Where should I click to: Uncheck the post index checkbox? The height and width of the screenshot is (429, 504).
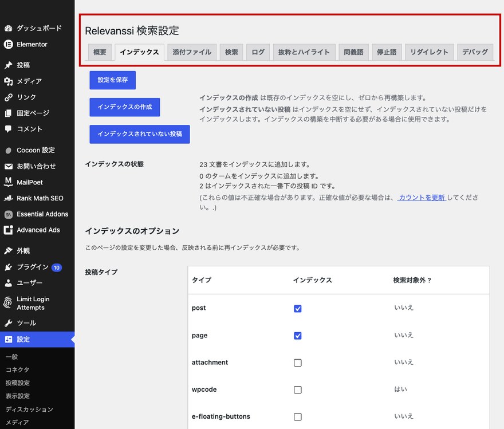pyautogui.click(x=298, y=309)
